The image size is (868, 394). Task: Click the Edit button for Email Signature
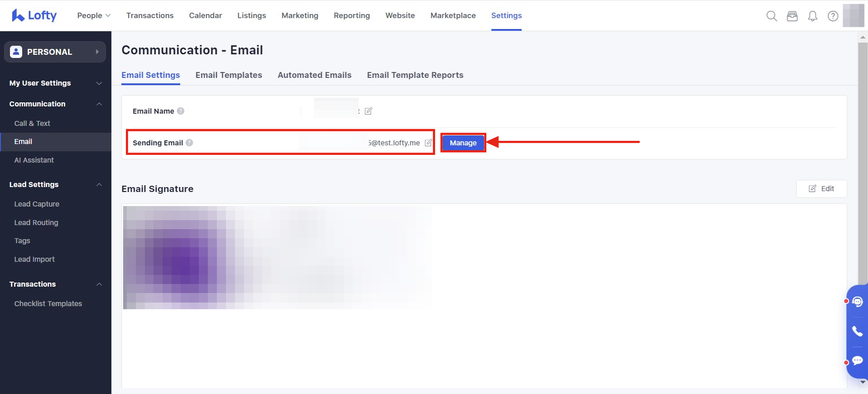point(821,189)
